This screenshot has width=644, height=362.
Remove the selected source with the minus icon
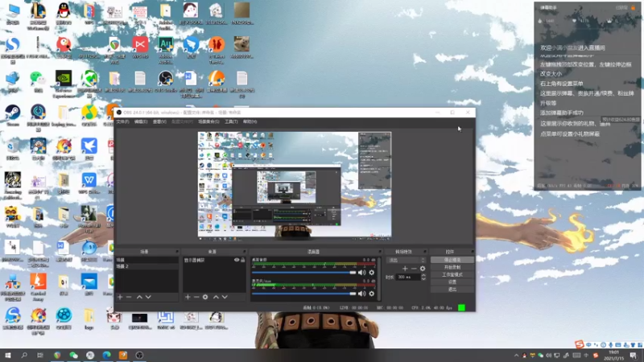(196, 297)
